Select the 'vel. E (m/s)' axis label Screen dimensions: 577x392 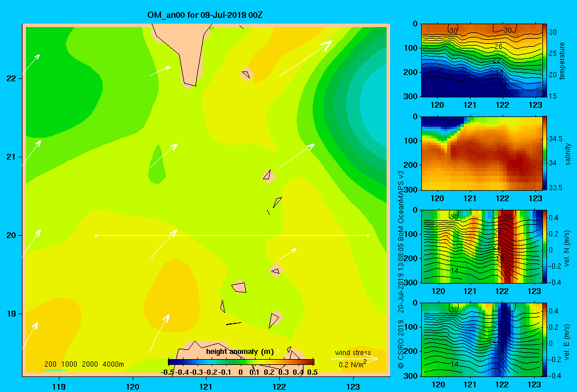click(567, 341)
